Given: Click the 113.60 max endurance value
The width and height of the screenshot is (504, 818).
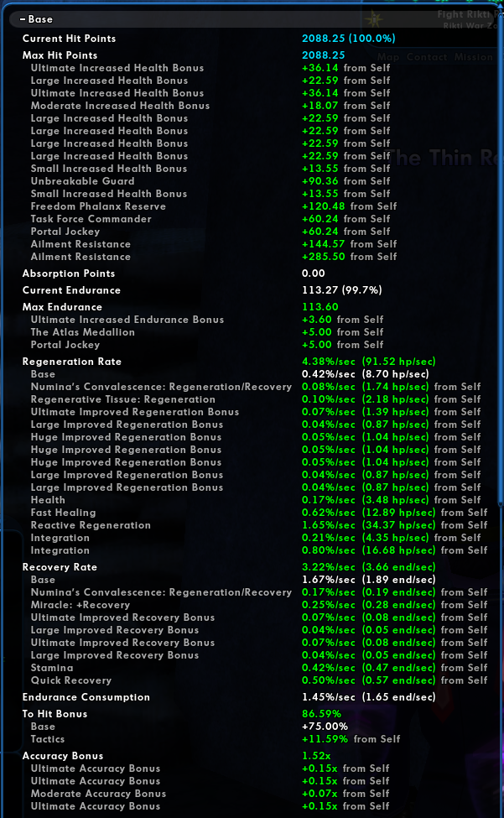Looking at the screenshot, I should (320, 307).
